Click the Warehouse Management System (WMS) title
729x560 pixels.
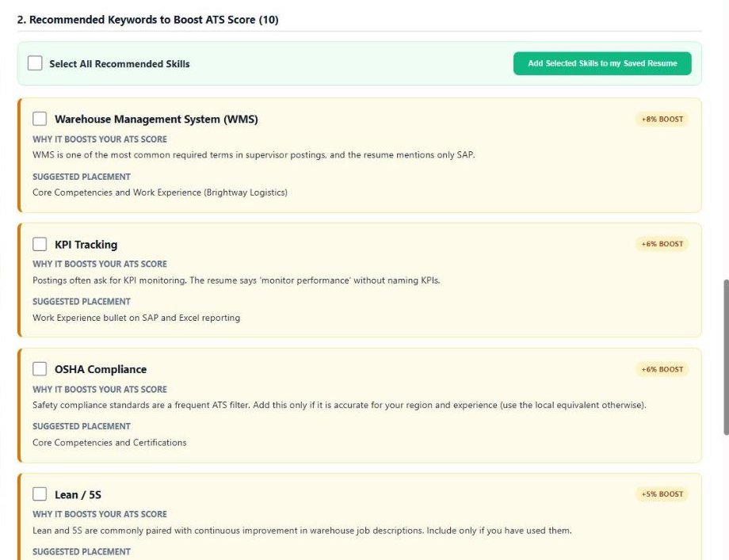(156, 119)
